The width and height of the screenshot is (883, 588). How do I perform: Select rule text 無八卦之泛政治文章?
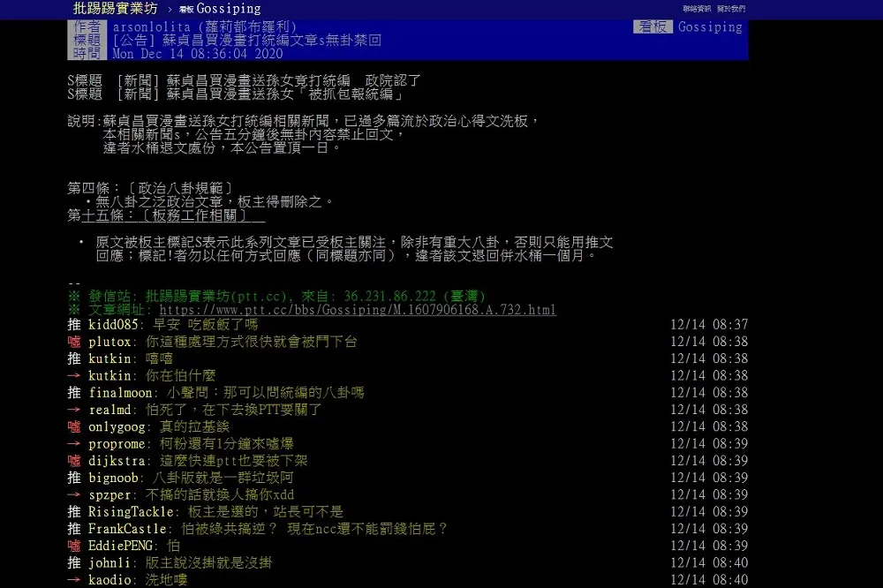(209, 201)
